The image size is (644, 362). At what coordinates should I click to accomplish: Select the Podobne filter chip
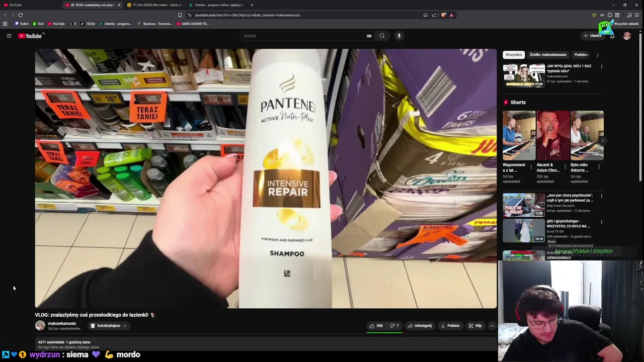582,55
